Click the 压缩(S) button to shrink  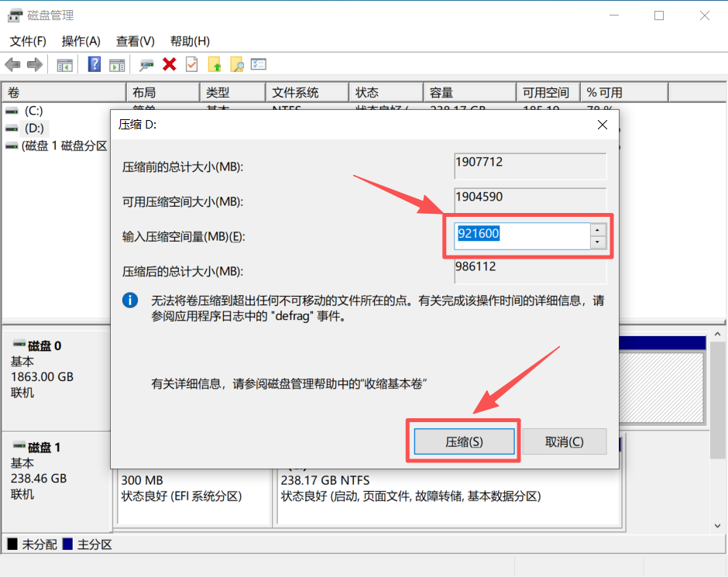pyautogui.click(x=463, y=441)
